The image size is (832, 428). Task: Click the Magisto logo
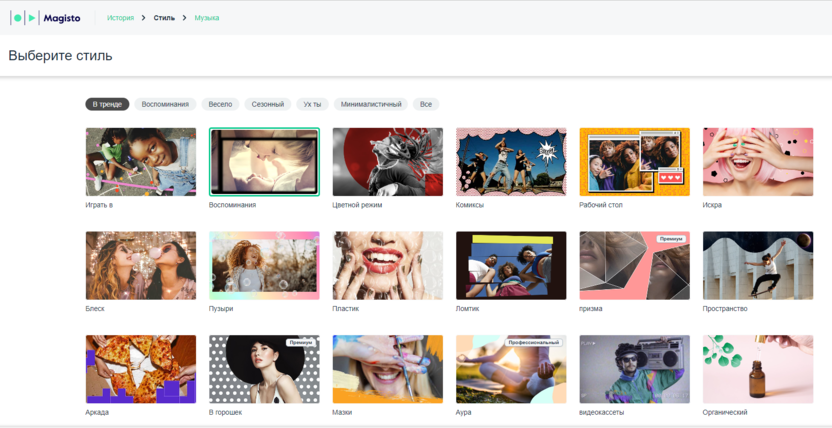[46, 18]
